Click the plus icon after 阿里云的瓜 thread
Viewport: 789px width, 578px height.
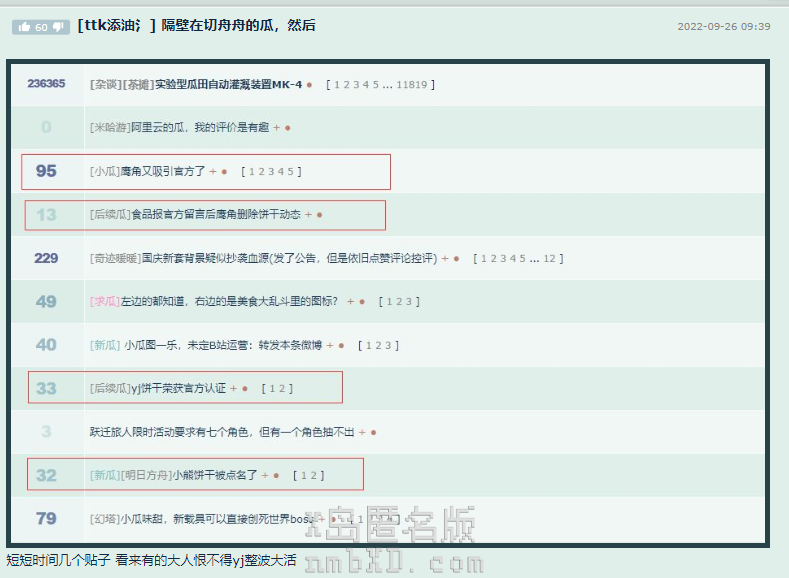coord(276,128)
